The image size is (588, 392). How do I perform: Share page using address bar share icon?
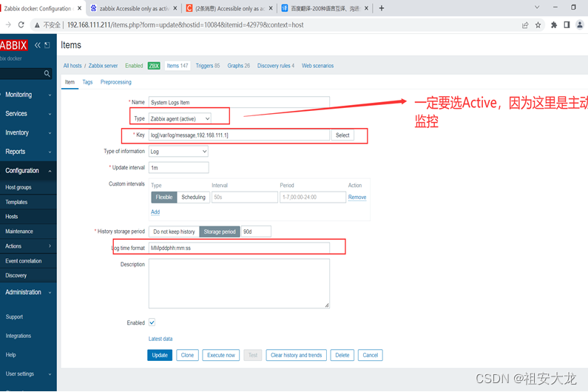[525, 25]
